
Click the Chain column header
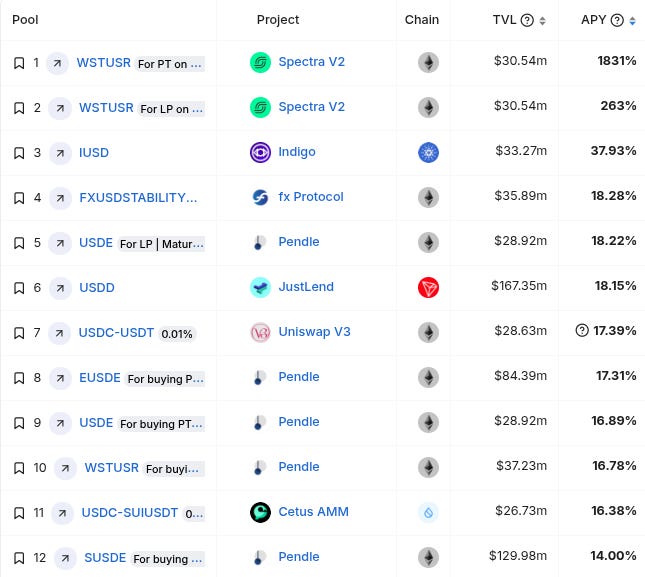point(422,20)
